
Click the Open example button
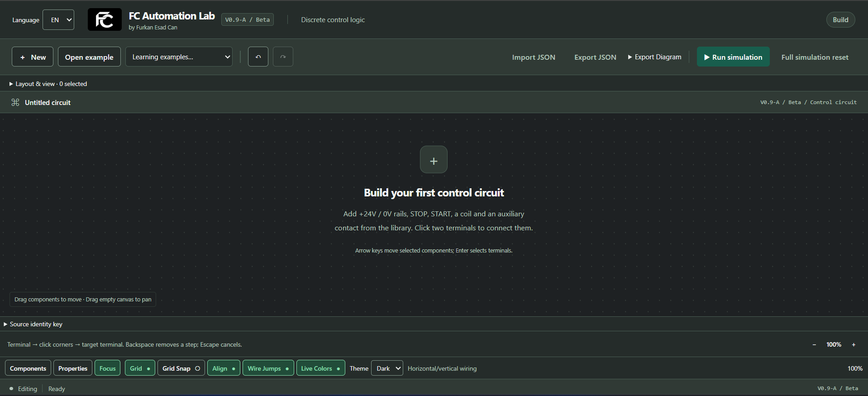[x=89, y=57]
